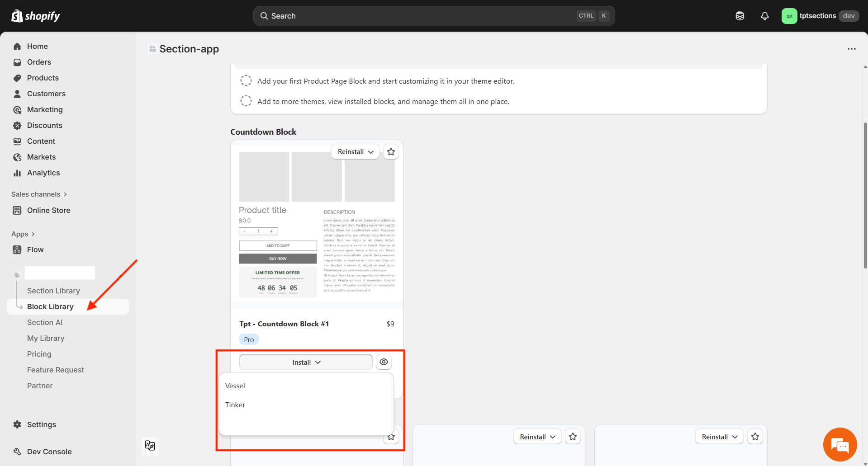The width and height of the screenshot is (868, 466).
Task: Open Dev Console
Action: [x=49, y=452]
